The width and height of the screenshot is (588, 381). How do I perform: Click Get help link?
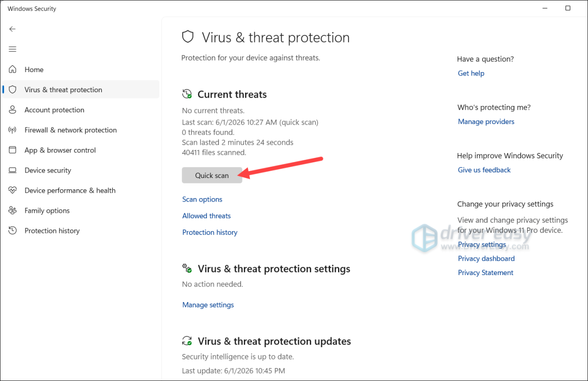471,73
